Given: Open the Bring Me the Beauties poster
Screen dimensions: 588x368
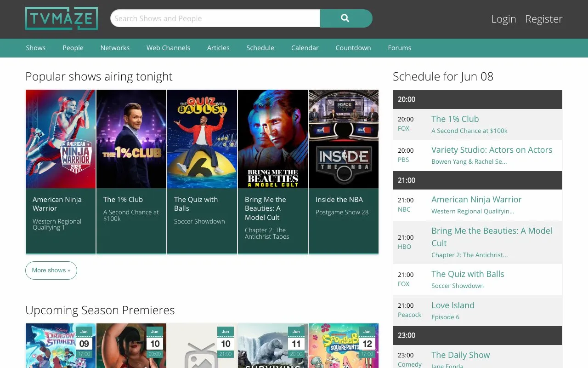Looking at the screenshot, I should click(273, 139).
